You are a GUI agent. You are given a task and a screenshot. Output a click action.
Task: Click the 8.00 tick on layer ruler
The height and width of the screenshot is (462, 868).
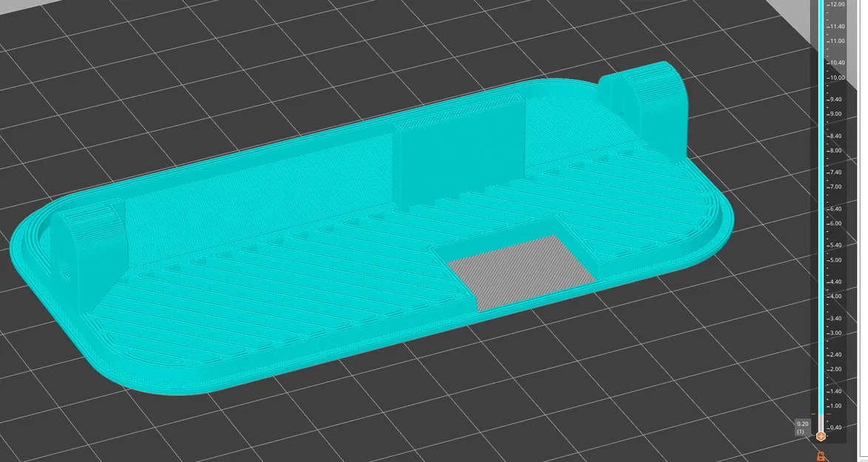(x=835, y=151)
